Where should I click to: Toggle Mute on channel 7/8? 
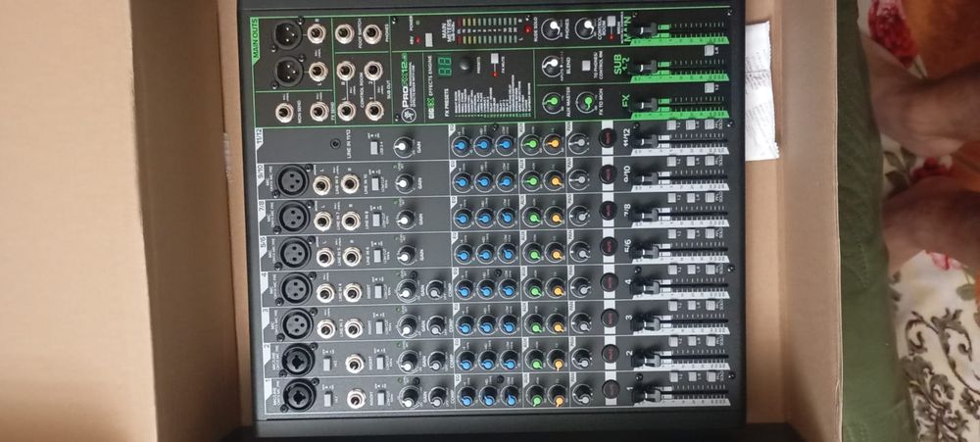tap(609, 210)
